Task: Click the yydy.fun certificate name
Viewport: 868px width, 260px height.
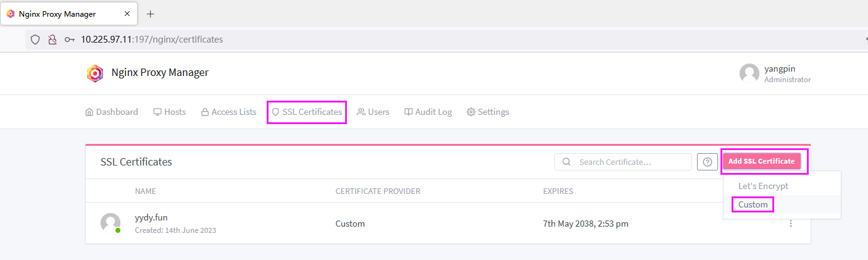Action: coord(151,218)
